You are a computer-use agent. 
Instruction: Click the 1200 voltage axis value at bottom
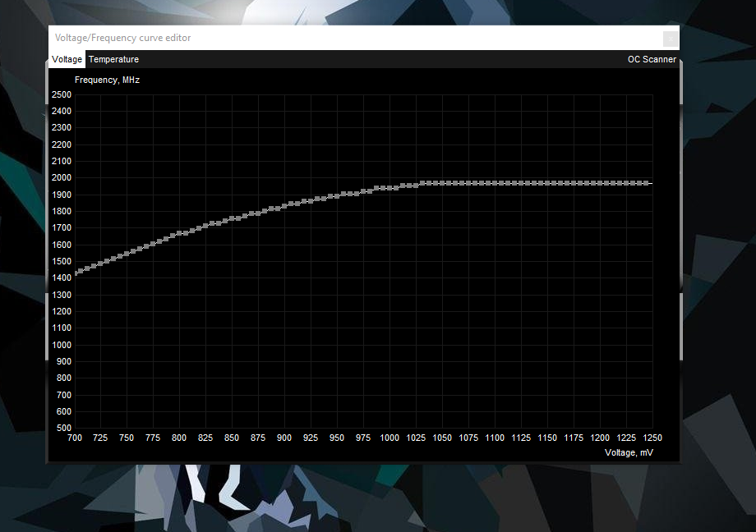[600, 438]
